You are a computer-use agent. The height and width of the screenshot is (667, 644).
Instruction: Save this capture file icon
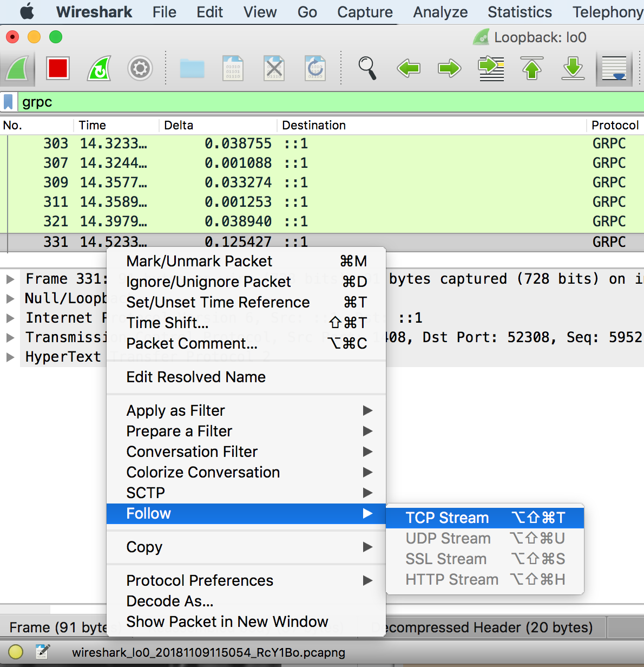coord(233,69)
